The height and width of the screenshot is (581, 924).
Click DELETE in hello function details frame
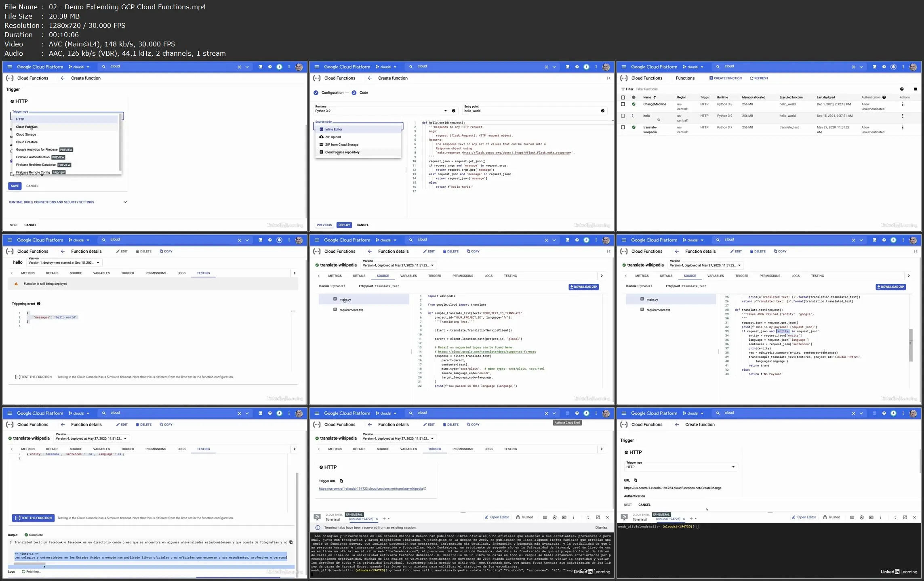coord(144,252)
